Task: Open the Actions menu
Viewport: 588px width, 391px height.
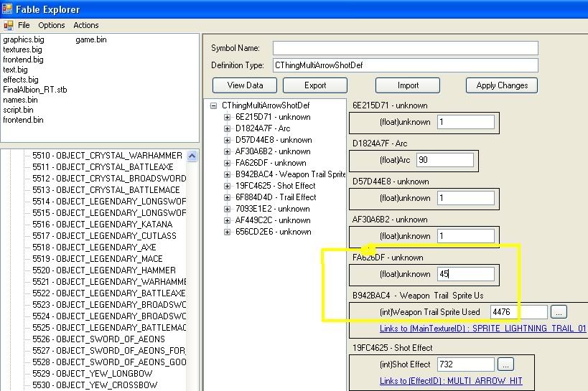Action: click(86, 25)
